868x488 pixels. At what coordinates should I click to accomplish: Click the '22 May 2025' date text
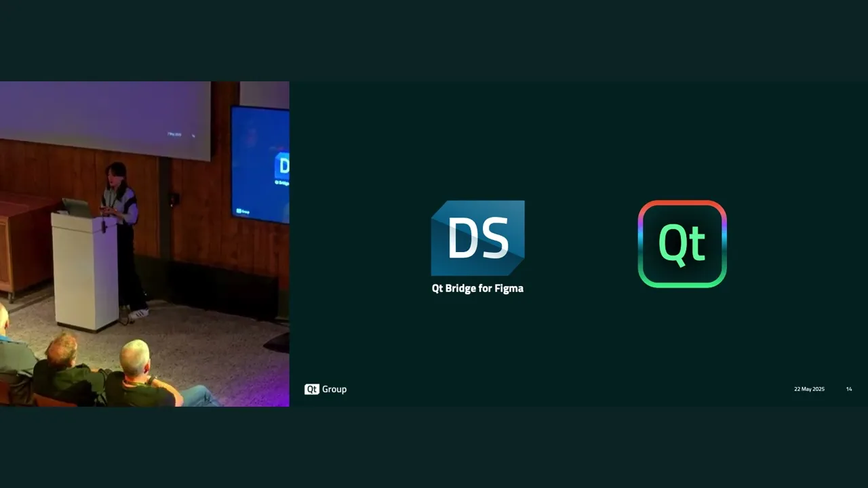tap(809, 389)
